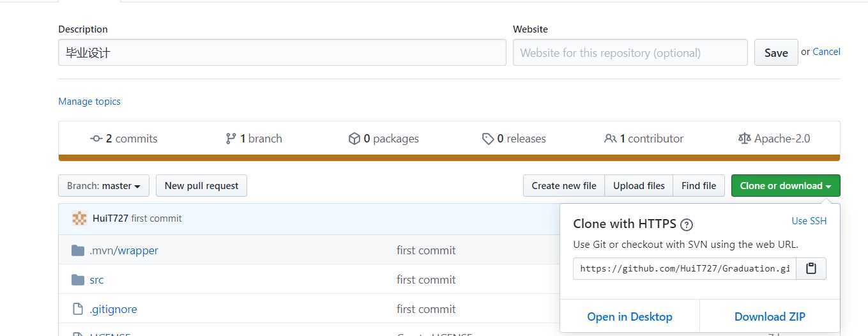Choose Download ZIP

(770, 317)
